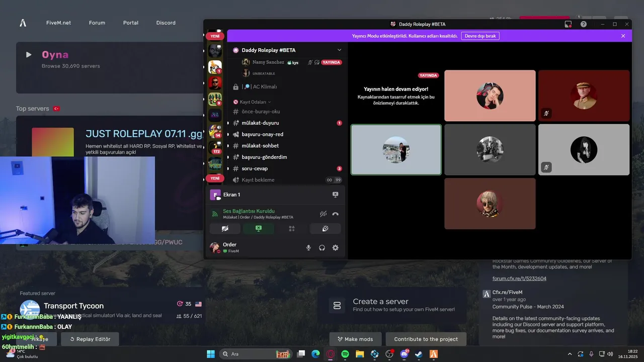Click Devre dışı bırak streamer mode button

pyautogui.click(x=480, y=36)
